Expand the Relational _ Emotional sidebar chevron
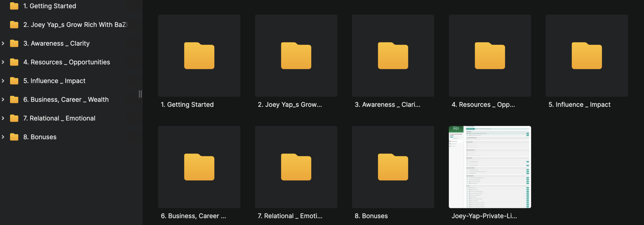 [3, 118]
